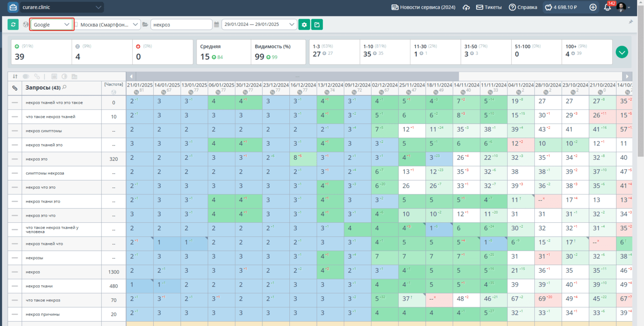Toggle the grey pill switch above queries

click(26, 76)
